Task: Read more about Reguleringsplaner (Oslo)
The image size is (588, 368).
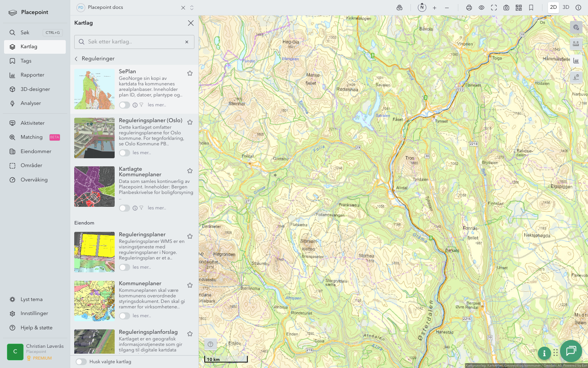Action: tap(142, 153)
